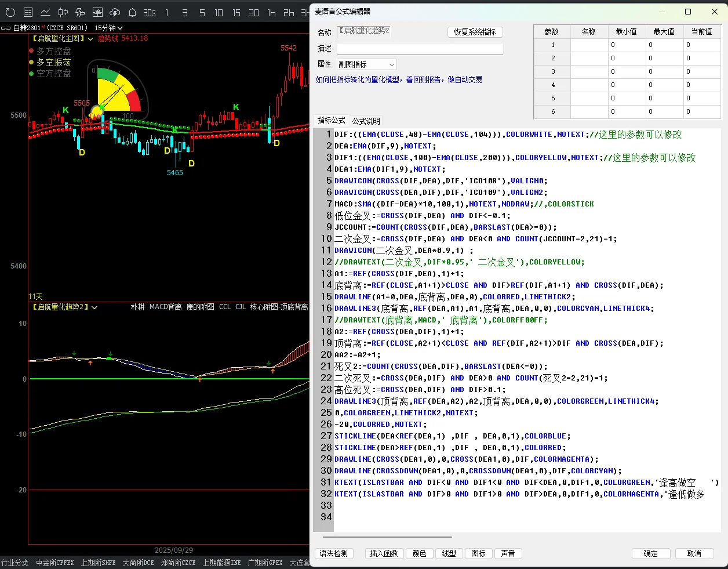Select the 1h period button
The width and height of the screenshot is (728, 569).
[271, 12]
